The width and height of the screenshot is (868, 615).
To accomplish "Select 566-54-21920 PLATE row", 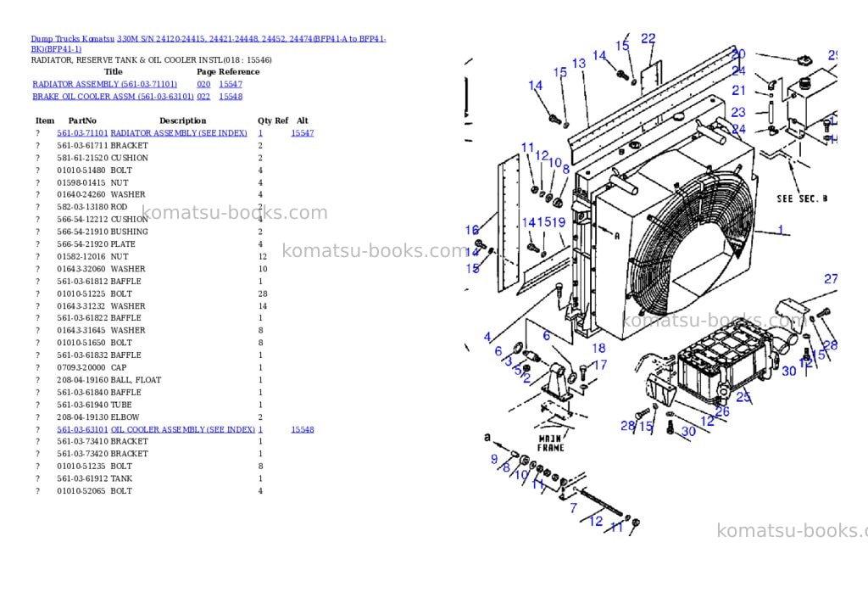I will (x=149, y=243).
